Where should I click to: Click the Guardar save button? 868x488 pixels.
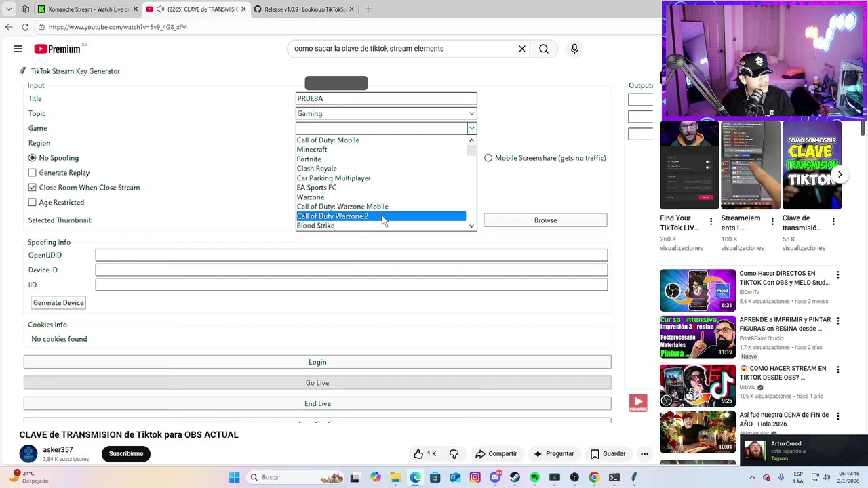(x=608, y=454)
